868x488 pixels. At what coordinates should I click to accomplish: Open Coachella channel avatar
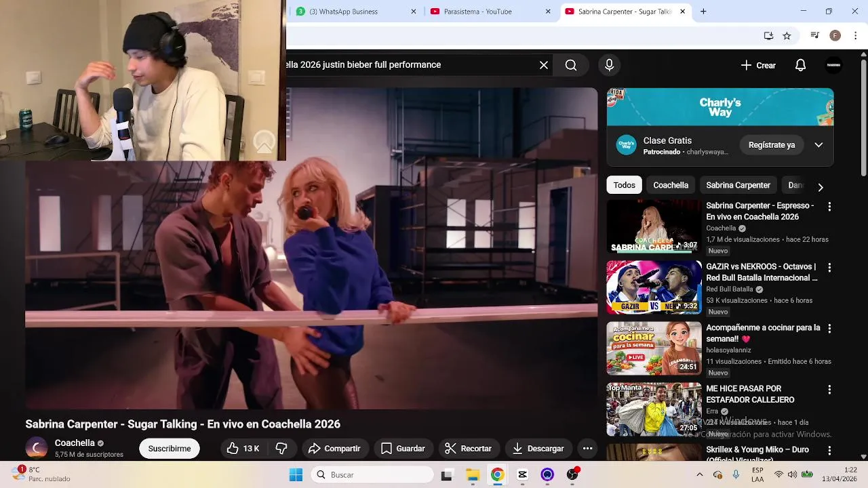[x=37, y=448]
